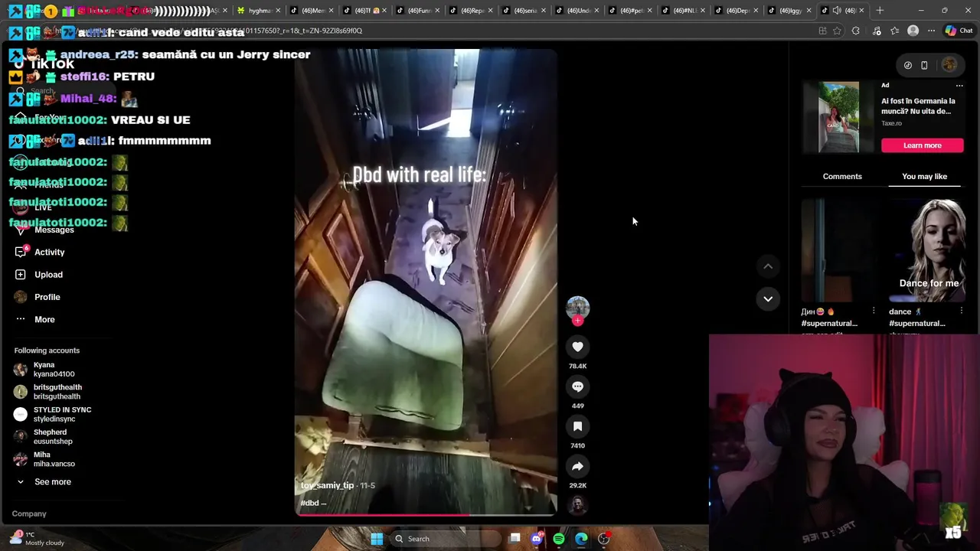The width and height of the screenshot is (980, 551).
Task: Open Task View on the taskbar
Action: (515, 539)
